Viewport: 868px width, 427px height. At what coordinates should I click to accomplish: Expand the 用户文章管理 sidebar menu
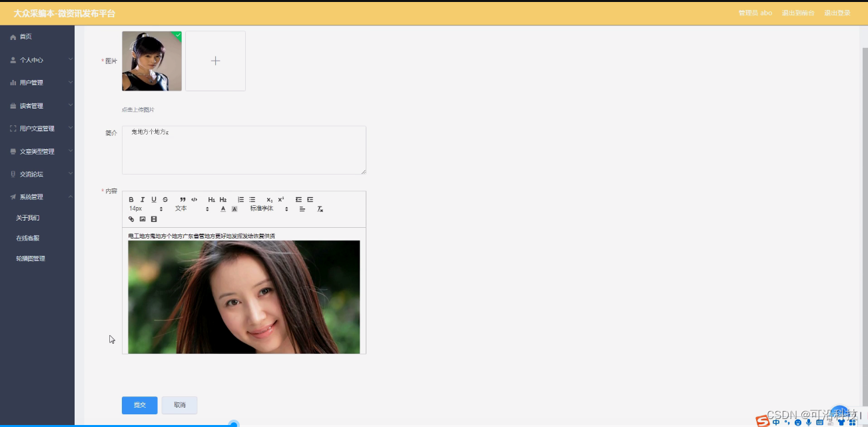[37, 129]
